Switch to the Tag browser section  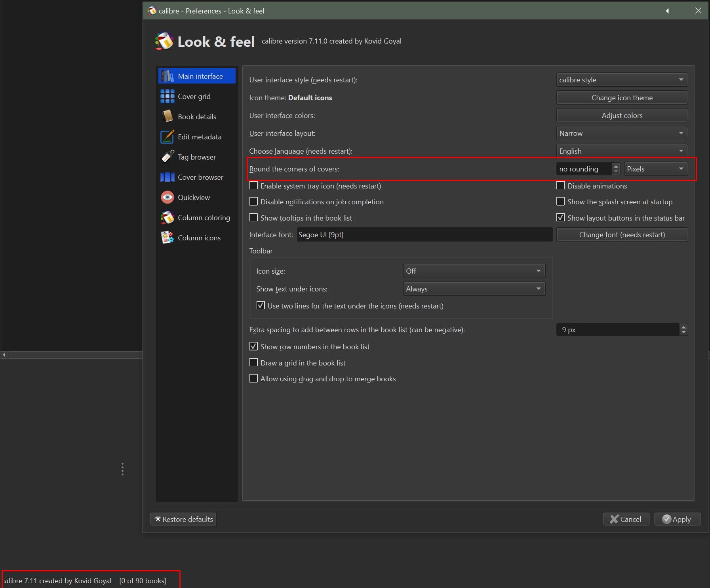click(197, 157)
